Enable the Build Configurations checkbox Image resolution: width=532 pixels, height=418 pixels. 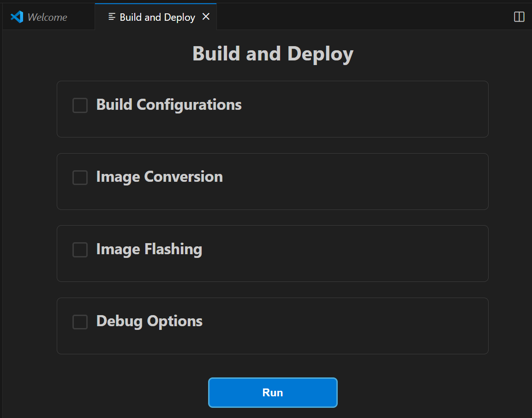(80, 105)
